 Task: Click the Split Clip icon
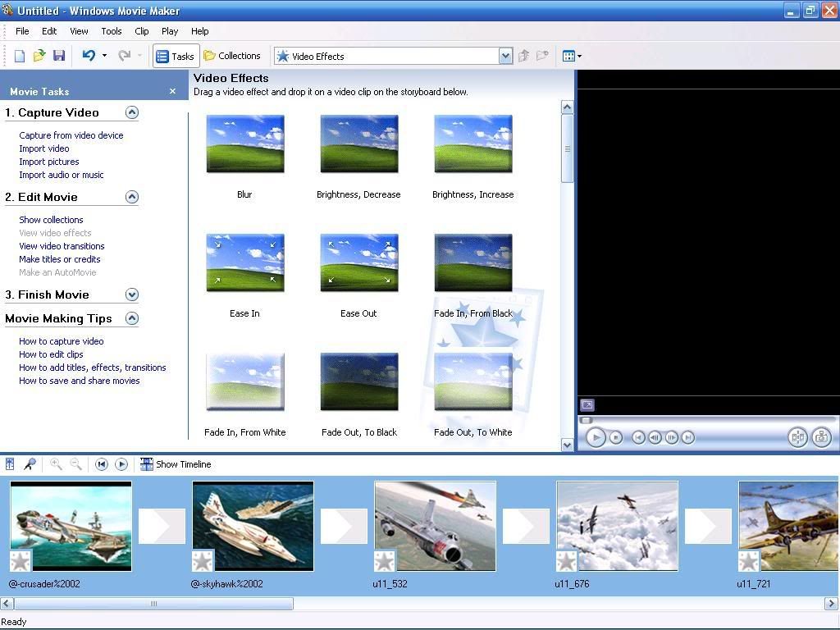(x=797, y=438)
